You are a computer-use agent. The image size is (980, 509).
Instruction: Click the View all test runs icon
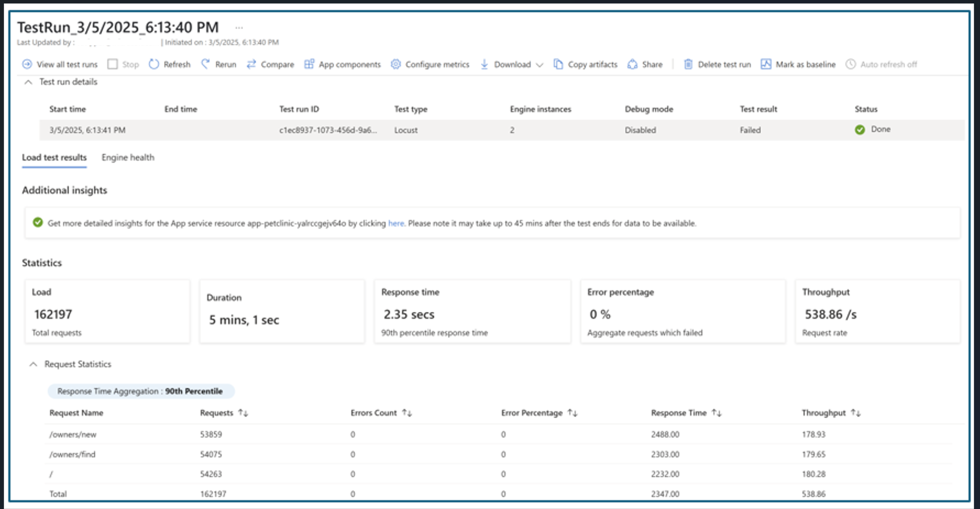(x=27, y=64)
